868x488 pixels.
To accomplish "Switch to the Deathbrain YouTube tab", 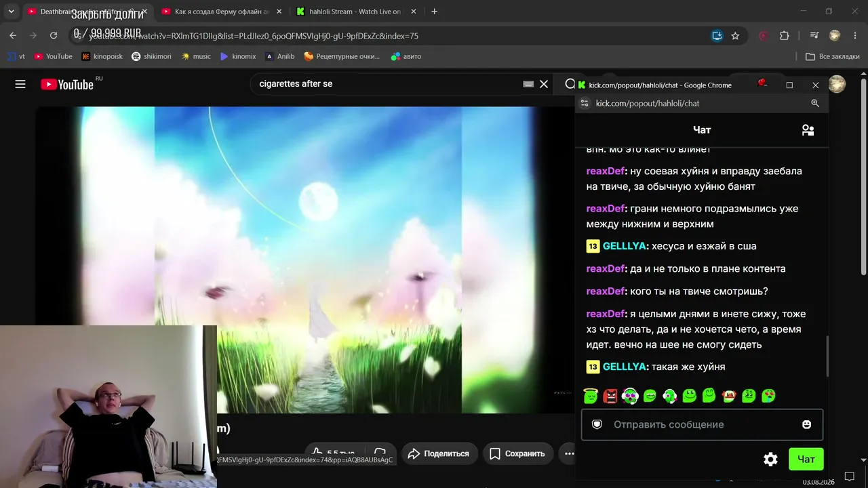I will point(87,12).
